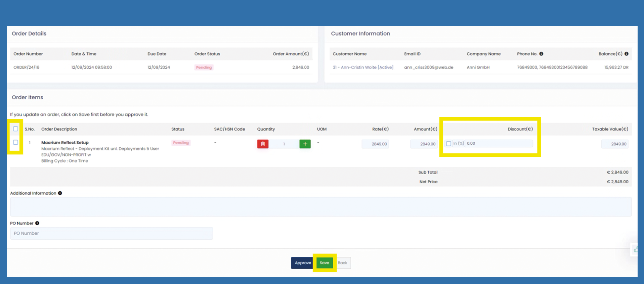Go back using the Back button

pyautogui.click(x=342, y=263)
